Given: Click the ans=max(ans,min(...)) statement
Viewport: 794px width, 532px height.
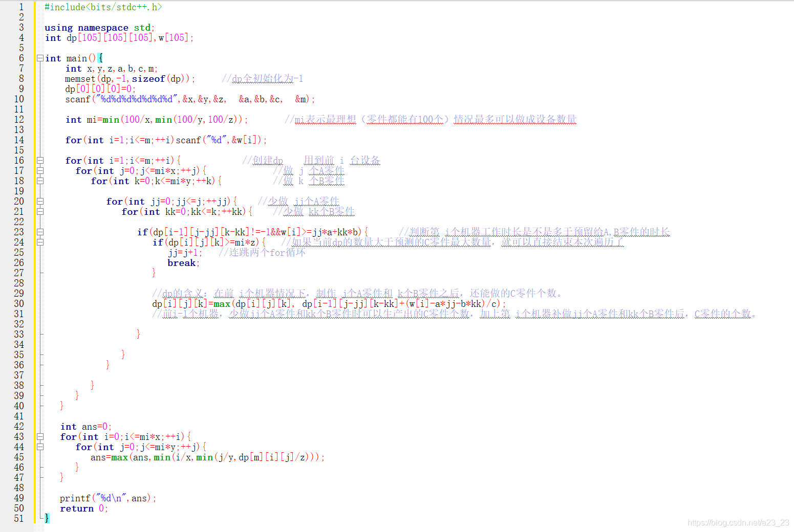Looking at the screenshot, I should [x=208, y=457].
